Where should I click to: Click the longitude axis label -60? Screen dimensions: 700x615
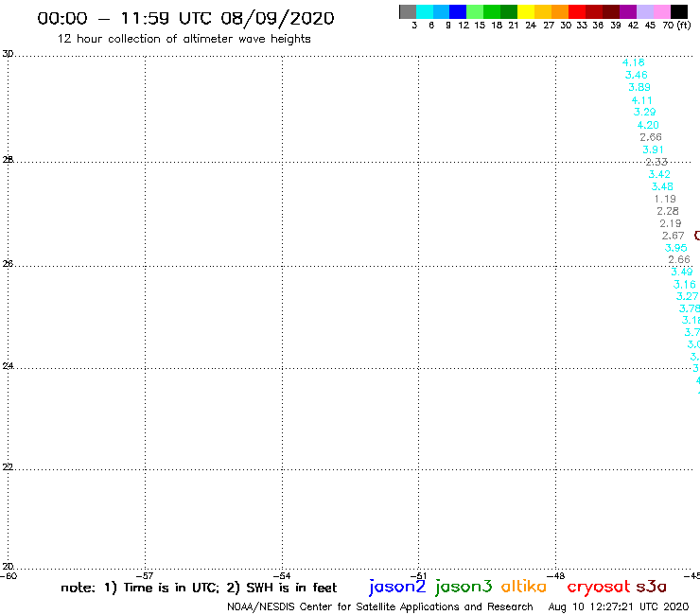tap(9, 575)
